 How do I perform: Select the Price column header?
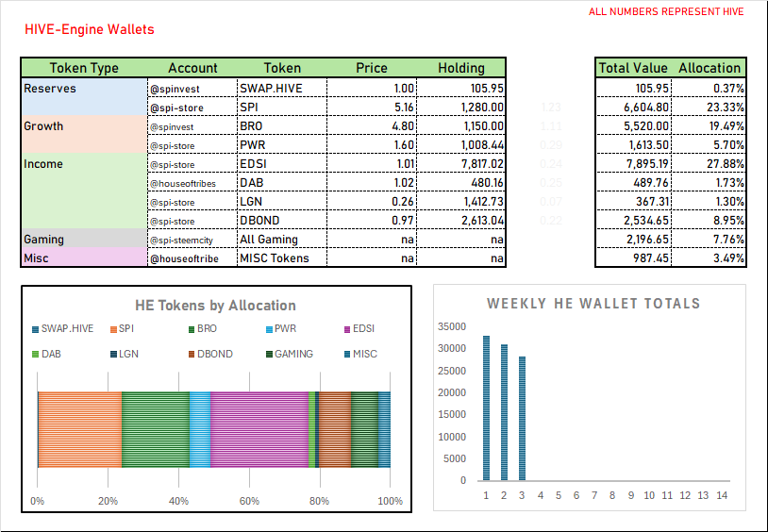pyautogui.click(x=372, y=68)
